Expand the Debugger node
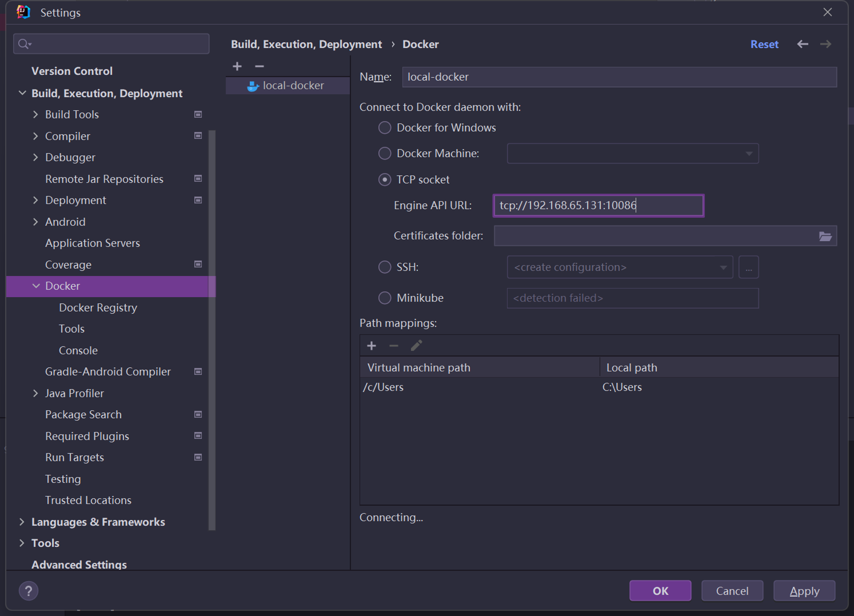Viewport: 854px width, 616px height. click(35, 158)
